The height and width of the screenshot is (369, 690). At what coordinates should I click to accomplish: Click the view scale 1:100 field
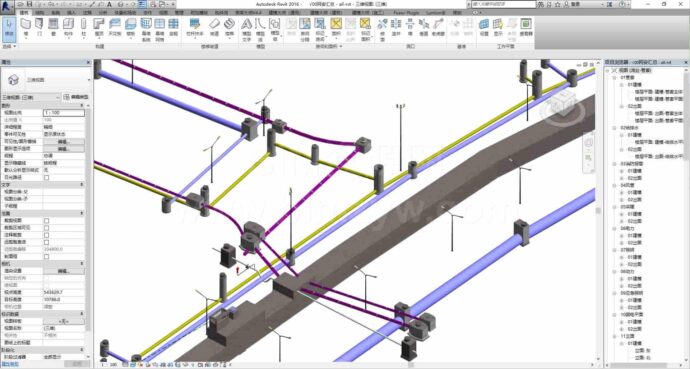click(x=64, y=113)
